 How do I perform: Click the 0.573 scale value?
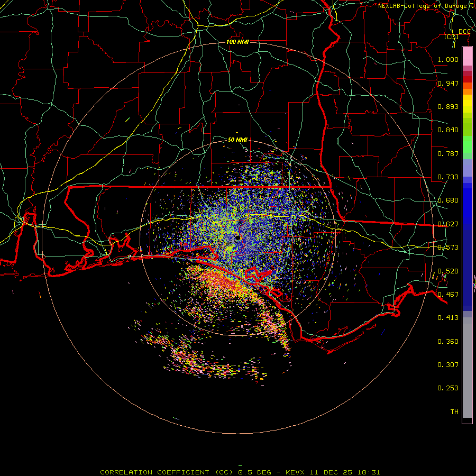tap(448, 248)
